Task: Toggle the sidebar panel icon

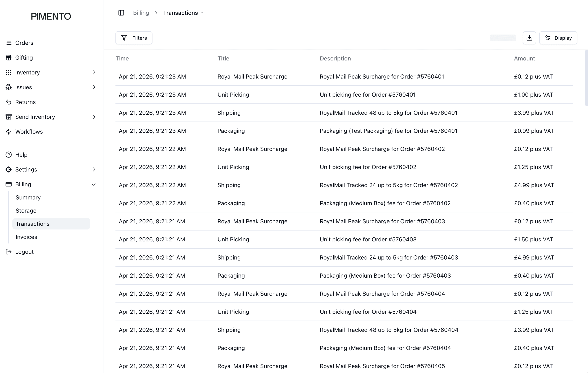Action: tap(121, 13)
